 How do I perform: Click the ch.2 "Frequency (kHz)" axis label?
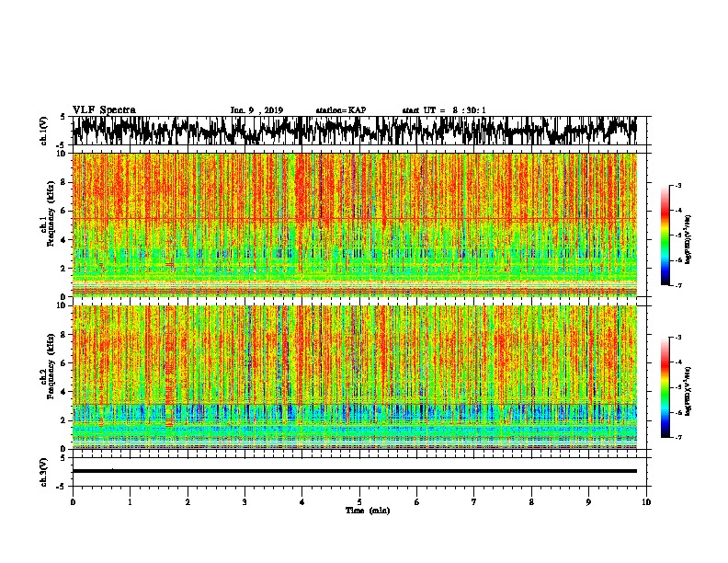point(51,366)
